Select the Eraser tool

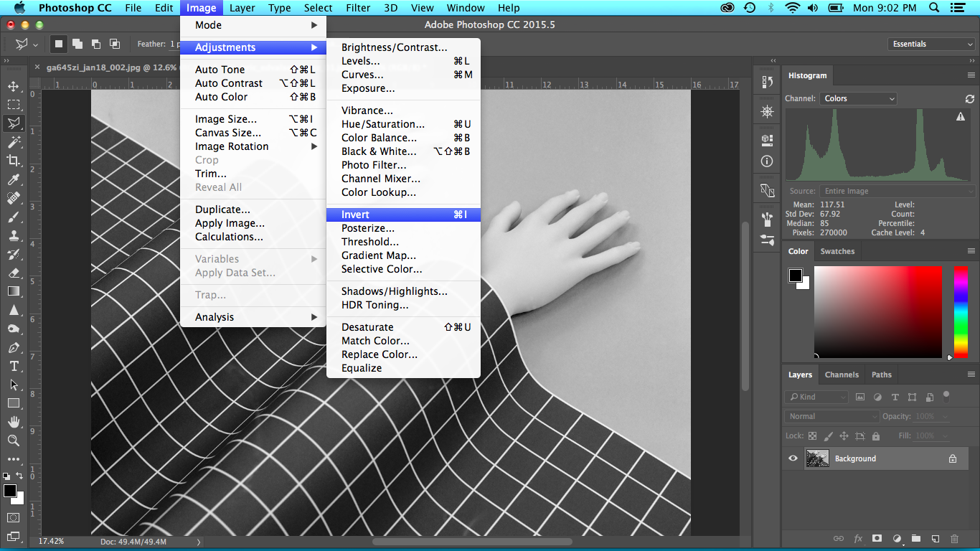(x=13, y=273)
